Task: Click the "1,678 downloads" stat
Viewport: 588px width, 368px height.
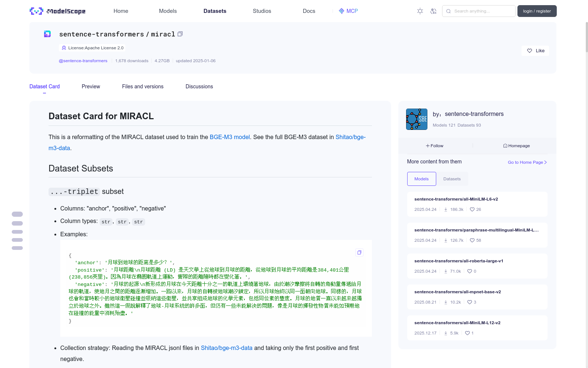Action: point(132,61)
